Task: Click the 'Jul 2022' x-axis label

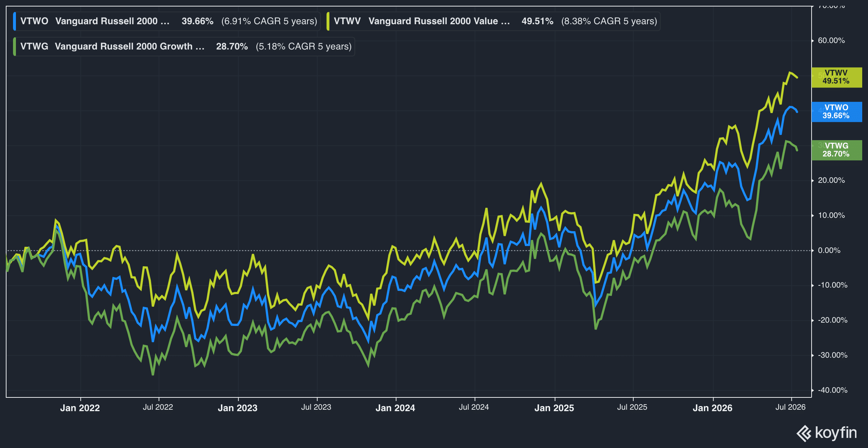Action: tap(158, 407)
